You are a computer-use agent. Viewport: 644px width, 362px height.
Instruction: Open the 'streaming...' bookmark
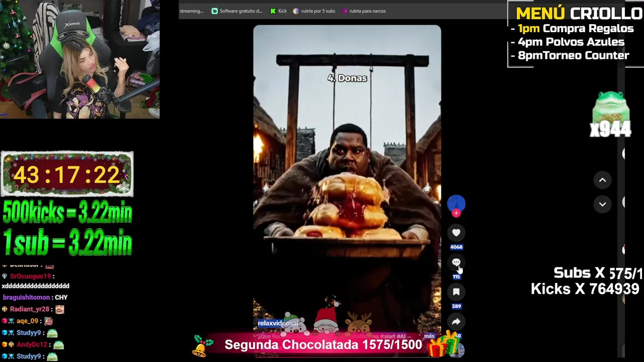[191, 11]
